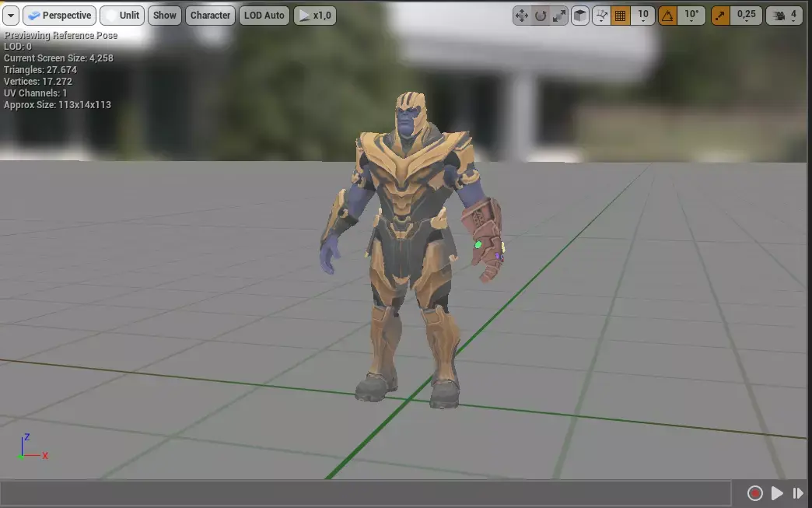The image size is (812, 508).
Task: Open rotation snap value 10° dropdown
Action: click(691, 16)
